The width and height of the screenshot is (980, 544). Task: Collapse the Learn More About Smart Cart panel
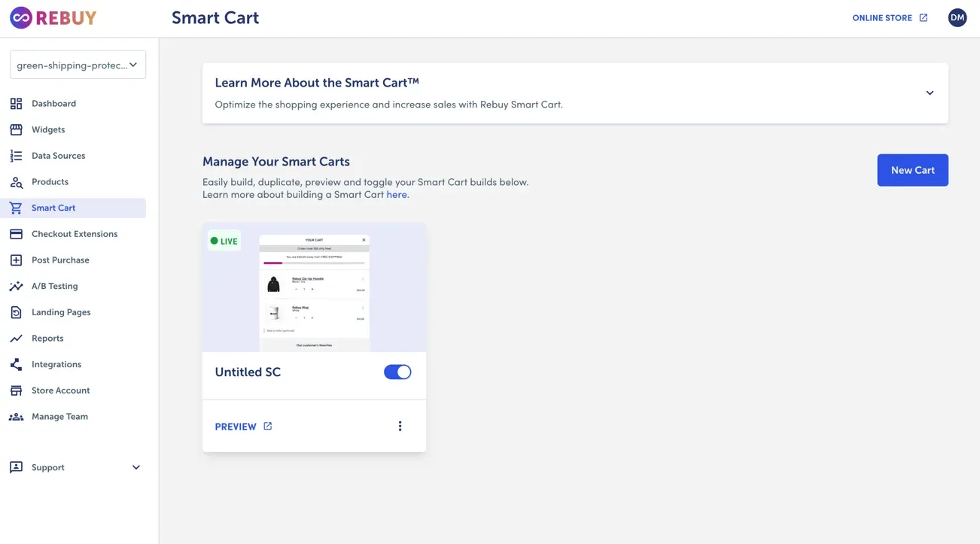[930, 93]
